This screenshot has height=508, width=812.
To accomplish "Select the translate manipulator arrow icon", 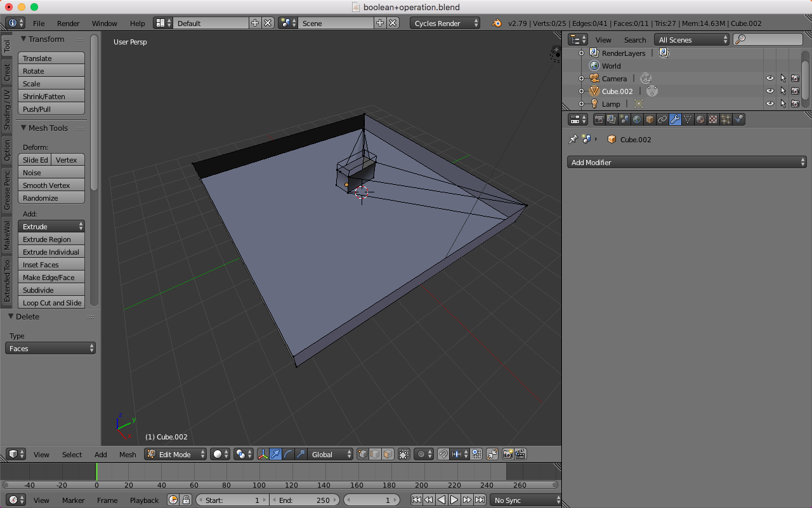I will (275, 454).
